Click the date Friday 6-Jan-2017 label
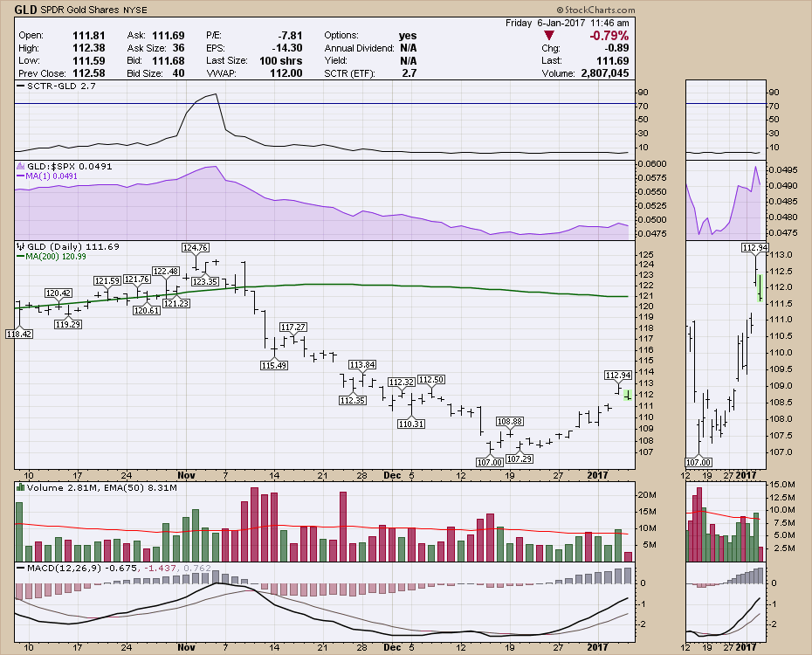Image resolution: width=812 pixels, height=655 pixels. 546,23
